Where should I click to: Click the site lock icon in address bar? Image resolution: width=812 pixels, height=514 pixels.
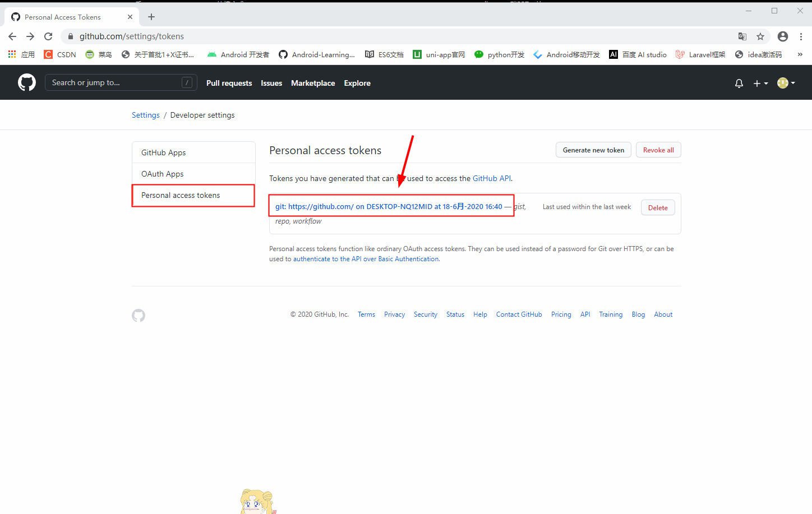tap(71, 36)
